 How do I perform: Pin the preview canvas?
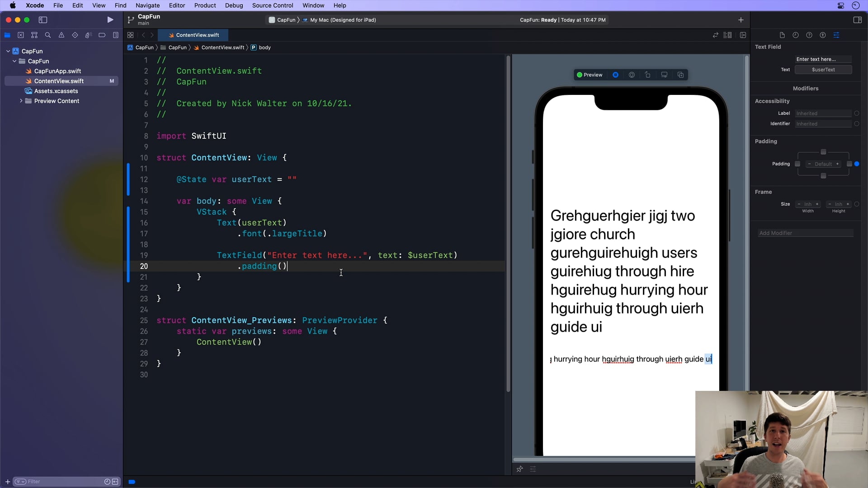[x=519, y=469]
